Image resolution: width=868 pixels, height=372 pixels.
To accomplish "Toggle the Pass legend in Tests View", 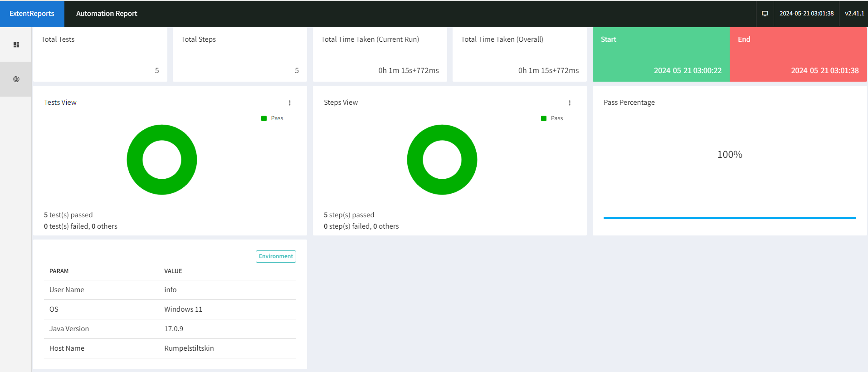I will pyautogui.click(x=273, y=118).
